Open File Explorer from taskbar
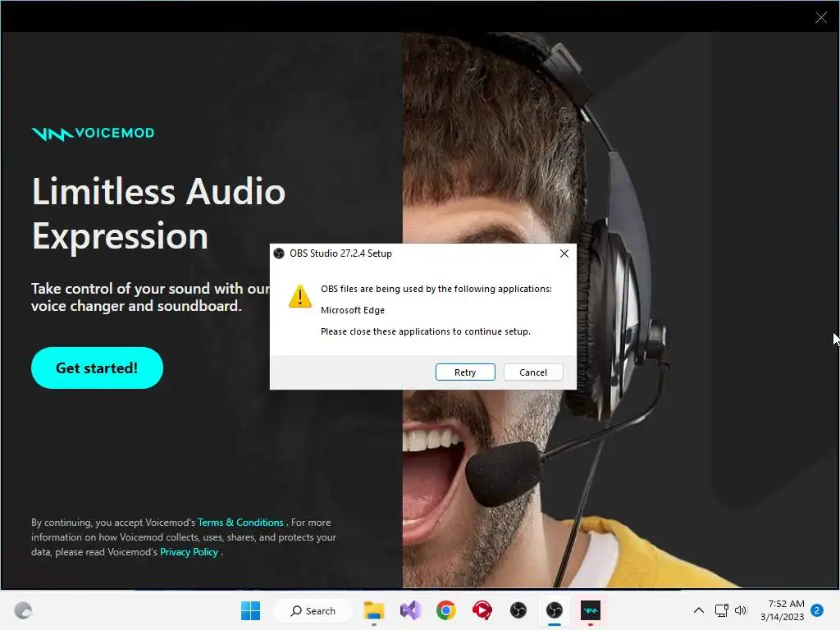Viewport: 840px width, 630px height. click(374, 610)
